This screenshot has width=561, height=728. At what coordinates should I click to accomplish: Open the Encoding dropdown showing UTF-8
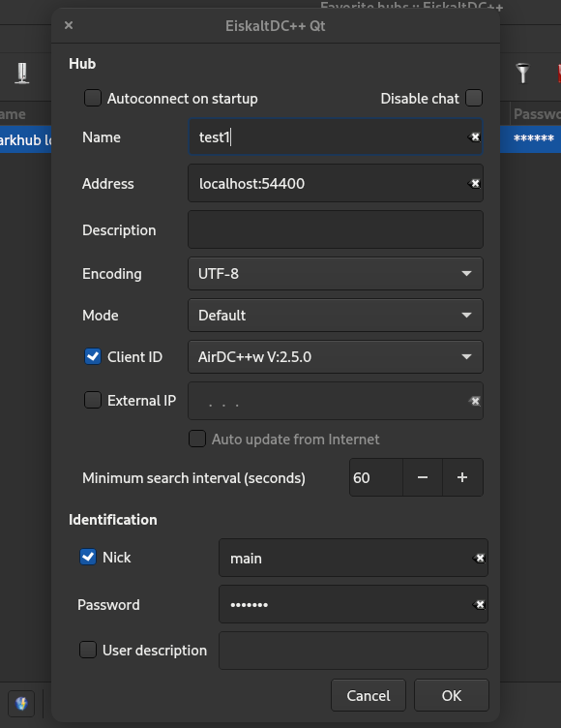[x=336, y=273]
